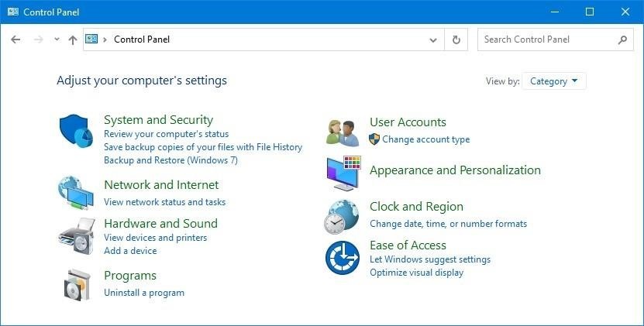
Task: Click the address bar breadcrumb chevron
Action: (x=105, y=39)
